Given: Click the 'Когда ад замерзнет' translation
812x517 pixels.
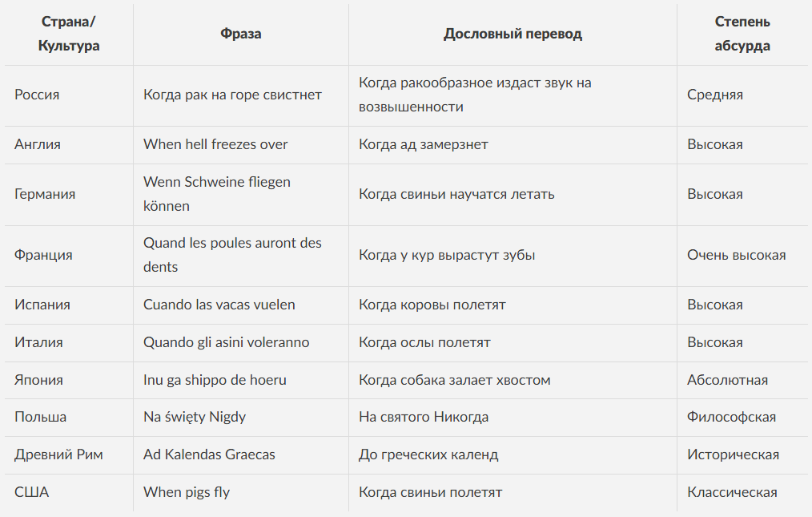Looking at the screenshot, I should tap(424, 144).
